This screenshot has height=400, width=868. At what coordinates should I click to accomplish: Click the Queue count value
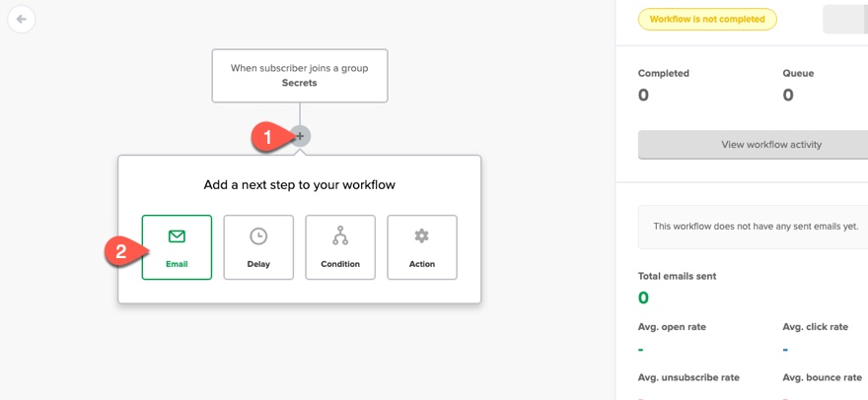coord(788,96)
